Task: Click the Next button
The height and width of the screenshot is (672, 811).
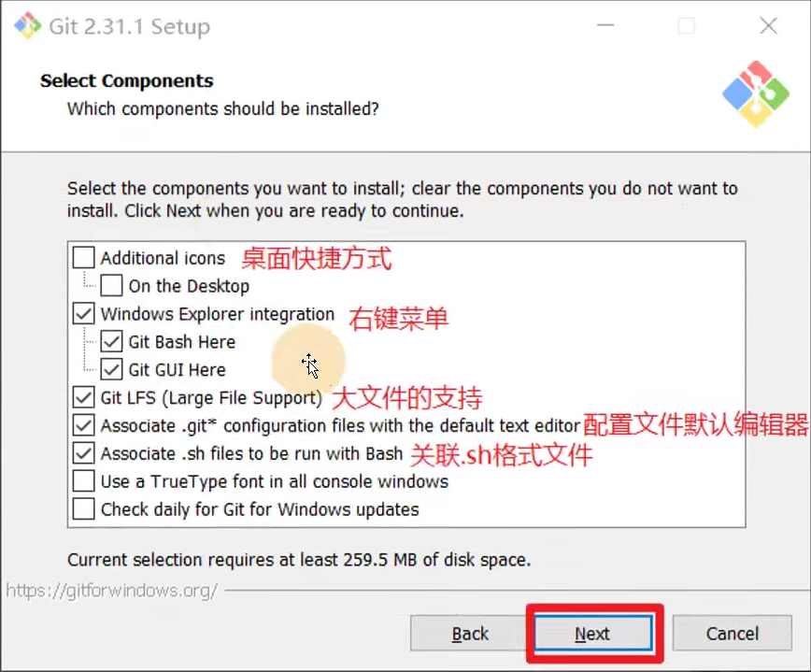Action: pyautogui.click(x=592, y=633)
